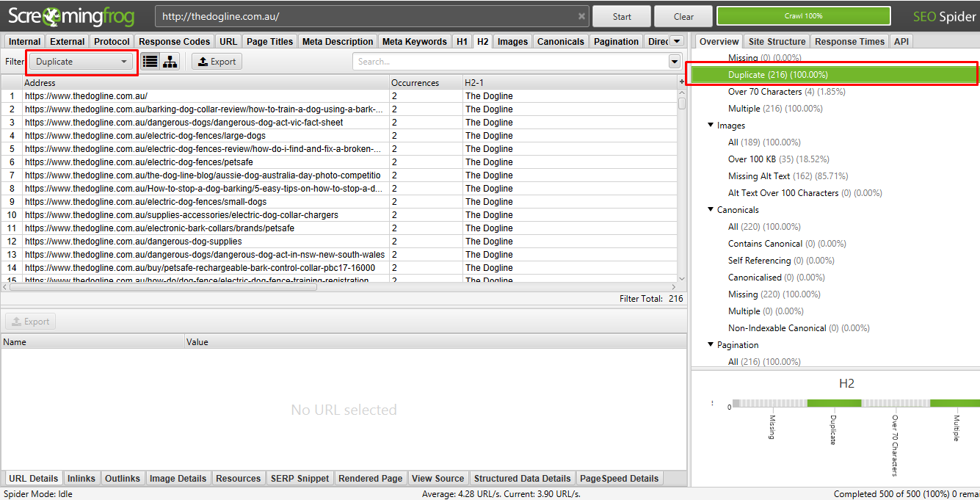The width and height of the screenshot is (980, 500).
Task: Open the Structured Data Details tab
Action: [522, 479]
